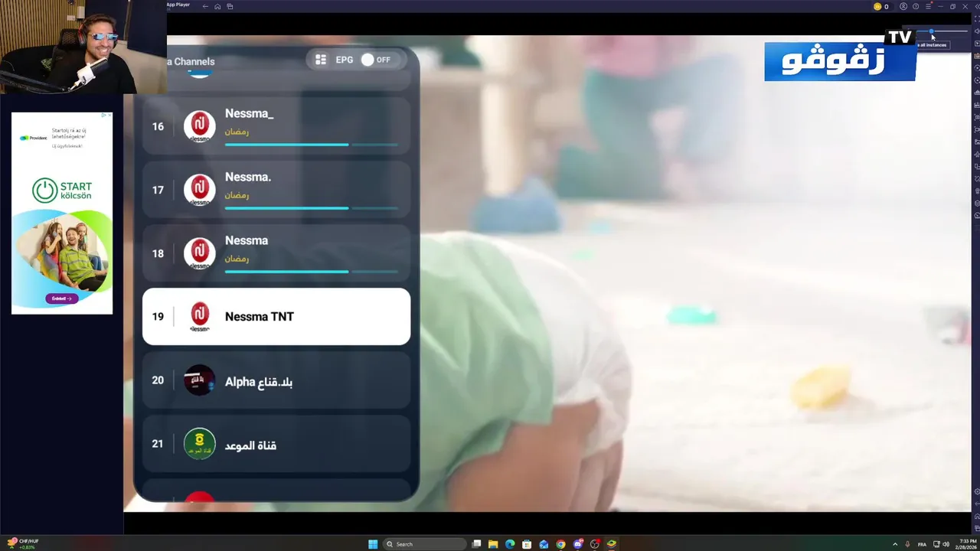Open recent apps icon in App Player title bar
Screen dimensions: 980x551
230,6
